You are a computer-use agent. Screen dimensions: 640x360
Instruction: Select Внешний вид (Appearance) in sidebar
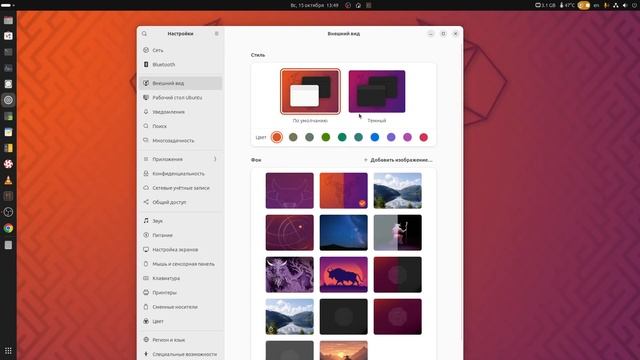180,83
